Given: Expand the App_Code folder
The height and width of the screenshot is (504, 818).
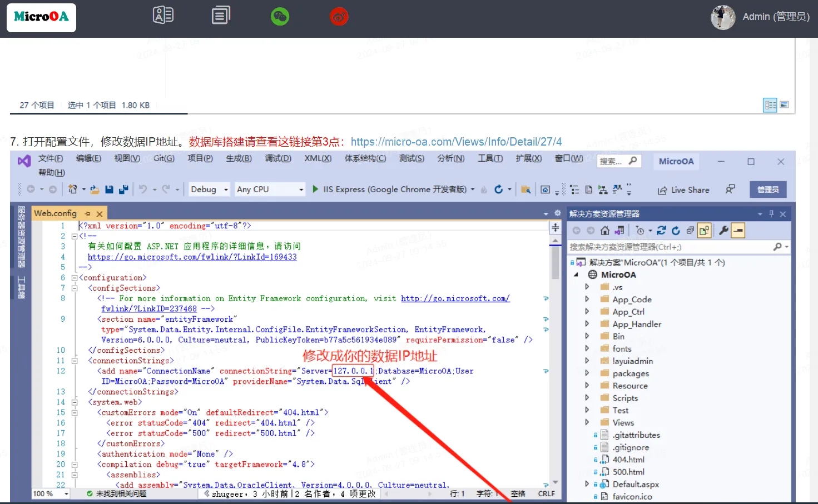Looking at the screenshot, I should coord(587,300).
